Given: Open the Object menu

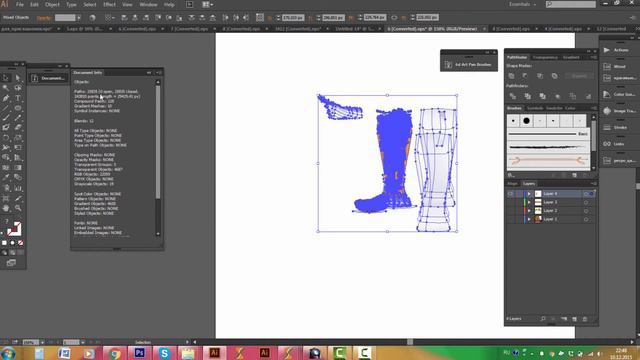Looking at the screenshot, I should 52,4.
